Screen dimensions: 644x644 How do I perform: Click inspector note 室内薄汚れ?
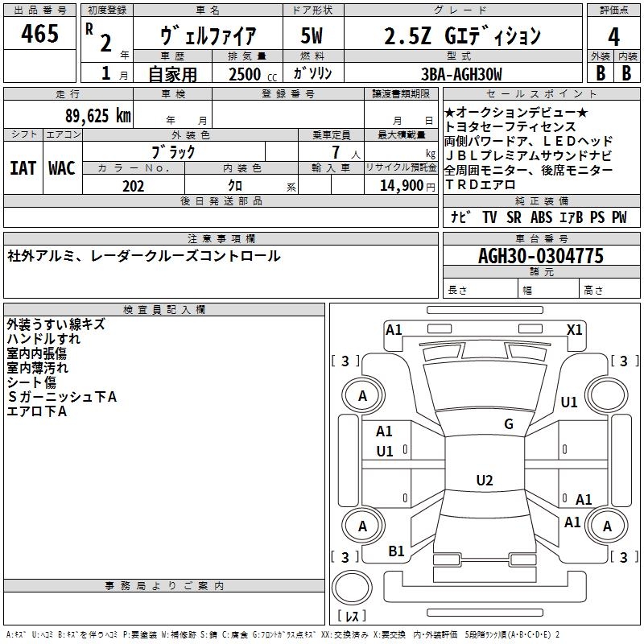(x=37, y=368)
